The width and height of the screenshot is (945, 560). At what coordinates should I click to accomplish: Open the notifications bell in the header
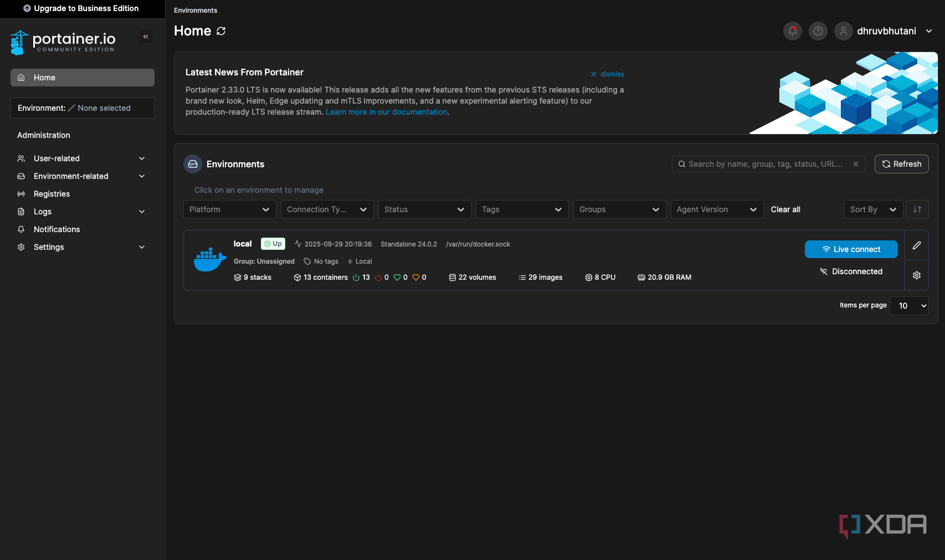792,31
